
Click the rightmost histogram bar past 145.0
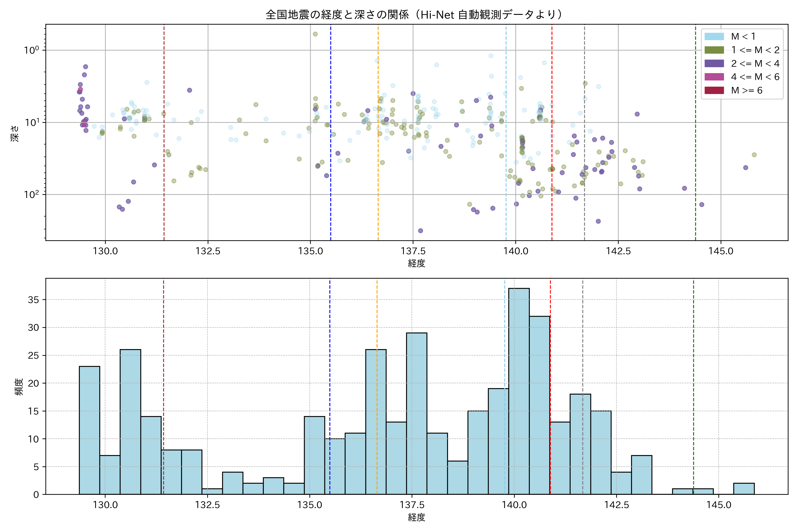pos(744,489)
